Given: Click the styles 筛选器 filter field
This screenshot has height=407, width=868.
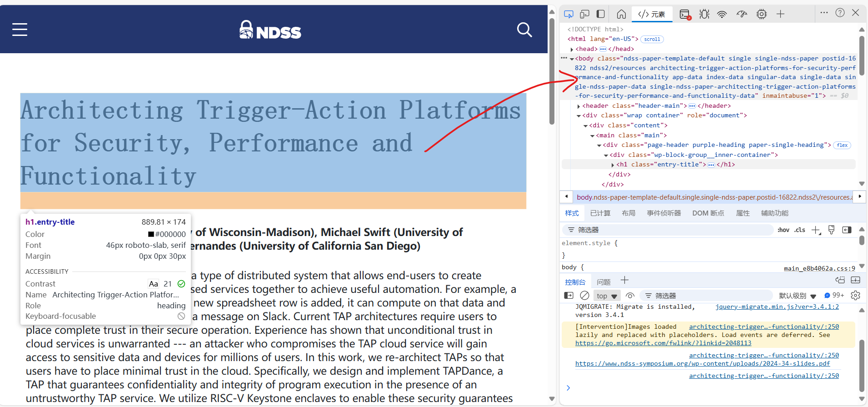Looking at the screenshot, I should 668,230.
